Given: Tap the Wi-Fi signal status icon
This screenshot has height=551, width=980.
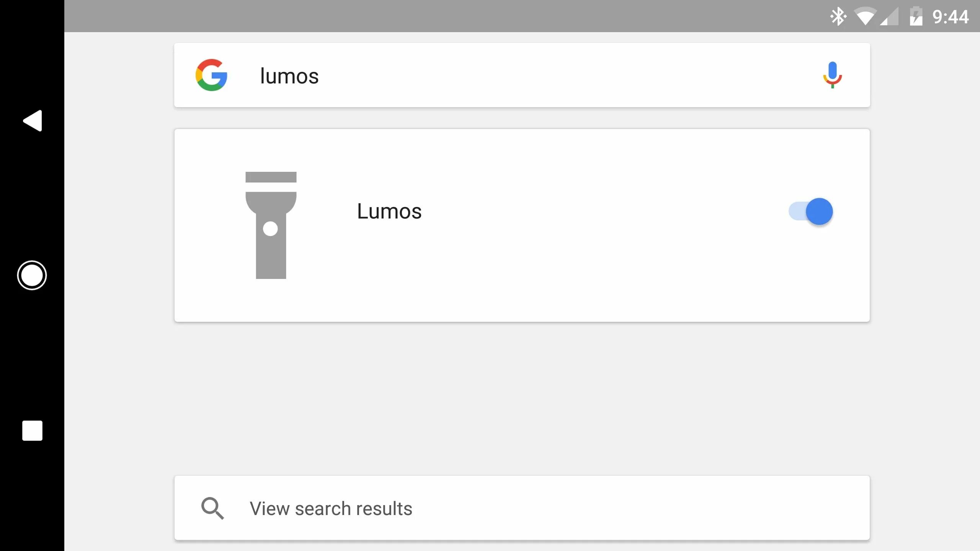Looking at the screenshot, I should click(x=865, y=16).
